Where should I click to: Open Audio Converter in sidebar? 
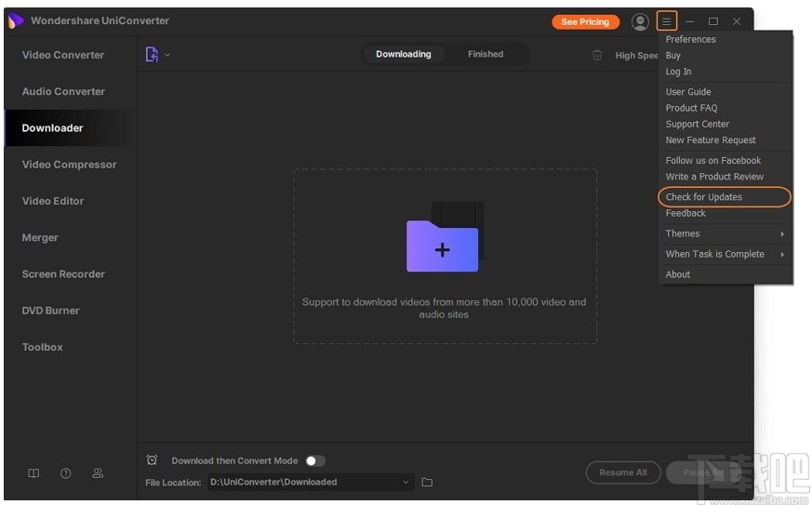(63, 92)
